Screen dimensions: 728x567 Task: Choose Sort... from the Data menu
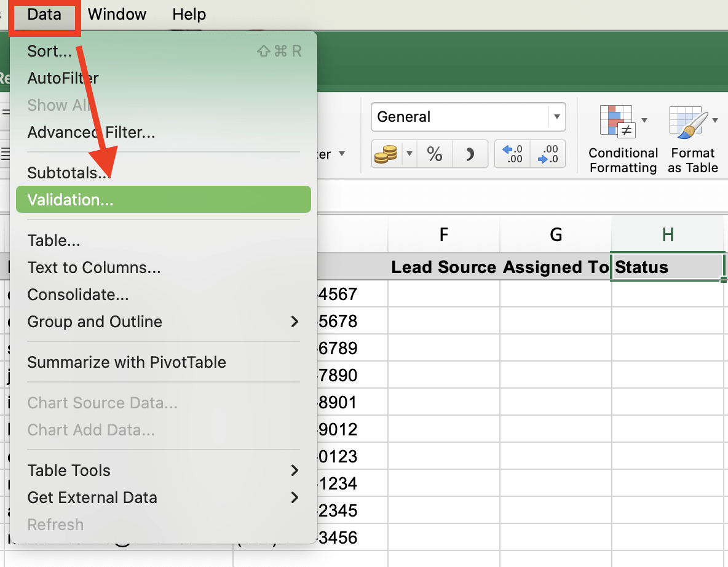click(x=164, y=51)
